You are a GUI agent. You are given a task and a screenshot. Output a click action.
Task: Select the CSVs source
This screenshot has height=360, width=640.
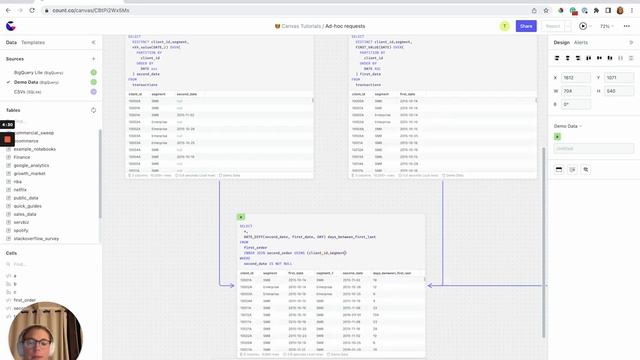click(x=27, y=92)
